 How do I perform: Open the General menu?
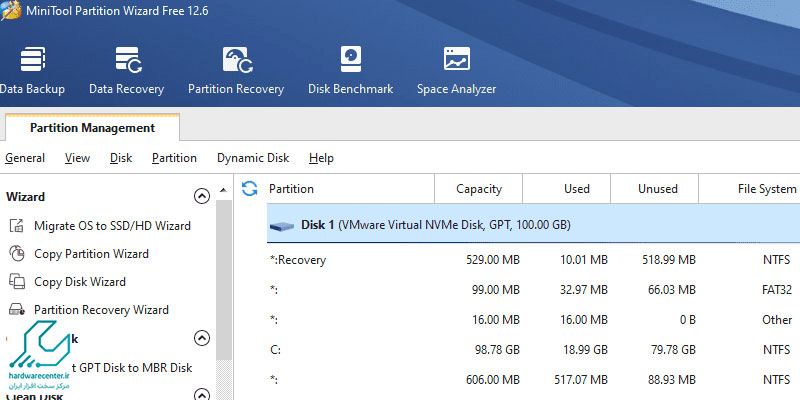pyautogui.click(x=25, y=158)
